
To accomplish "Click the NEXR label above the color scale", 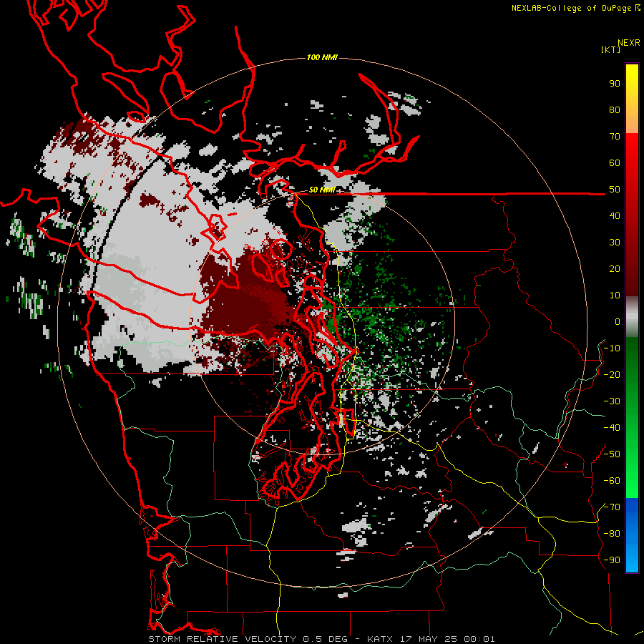I will tap(629, 43).
